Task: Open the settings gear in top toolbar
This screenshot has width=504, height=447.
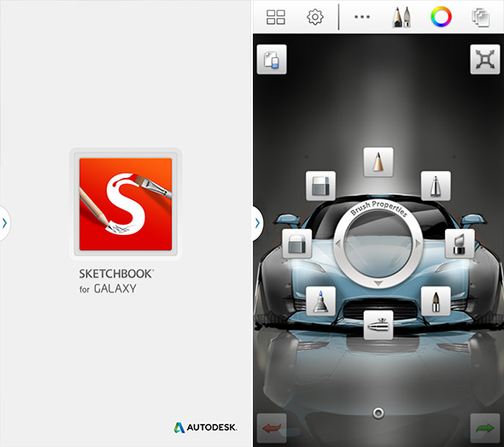Action: [x=315, y=17]
